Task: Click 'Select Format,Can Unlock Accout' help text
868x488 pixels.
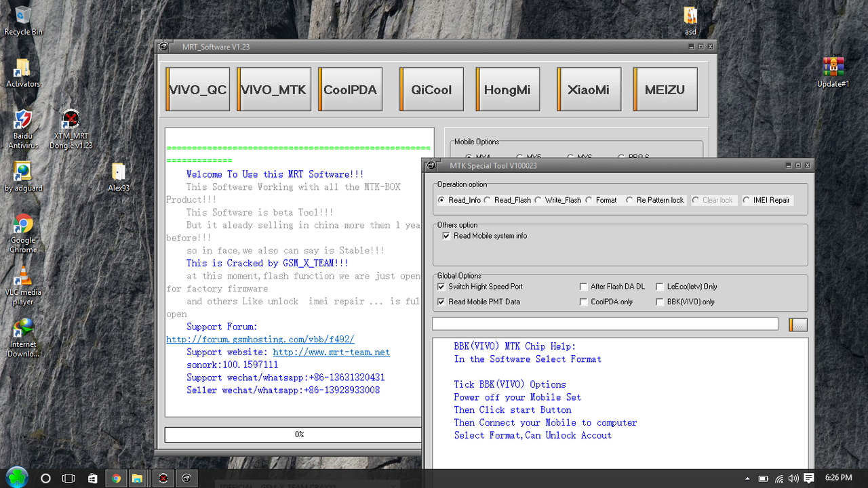Action: (533, 435)
